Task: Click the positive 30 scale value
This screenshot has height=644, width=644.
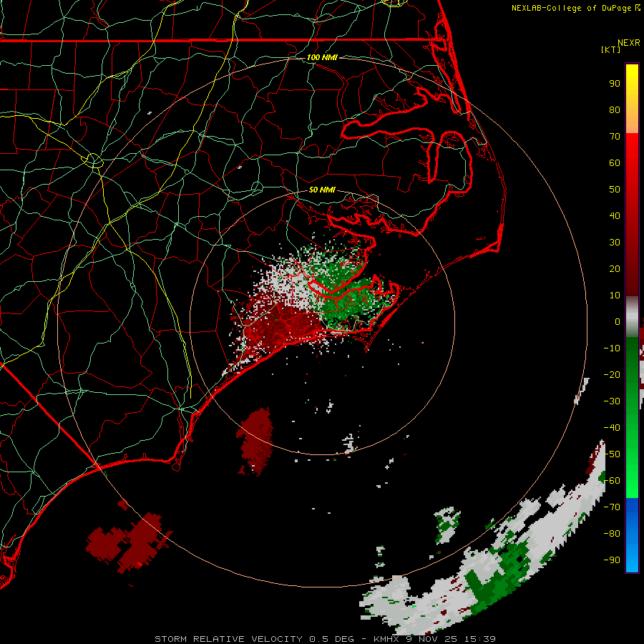Action: point(615,243)
